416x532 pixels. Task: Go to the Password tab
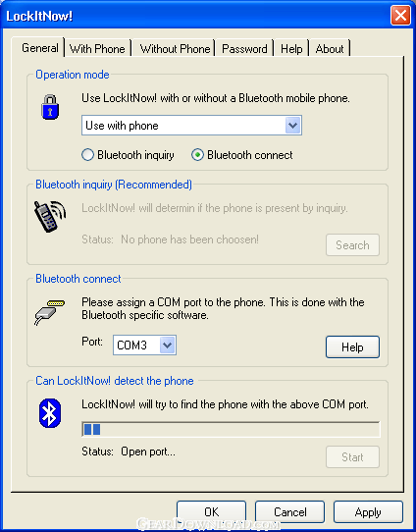[244, 49]
